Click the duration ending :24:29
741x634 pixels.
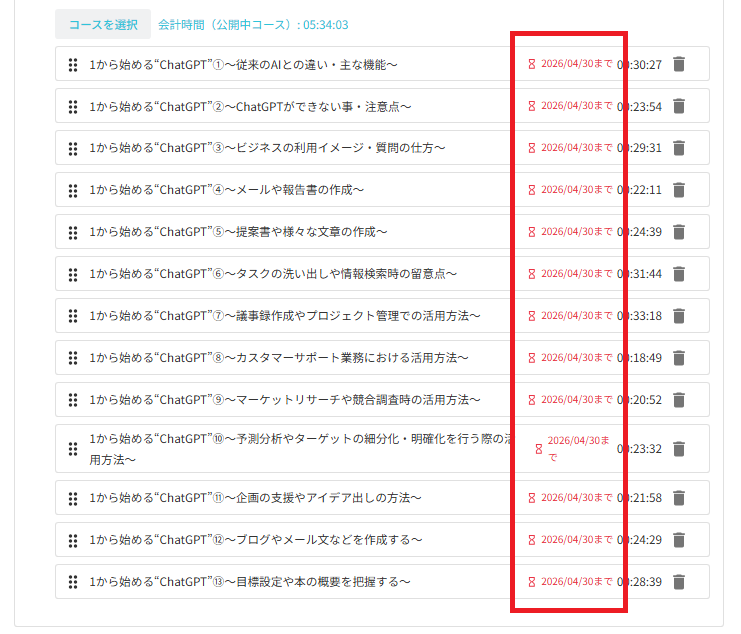tap(639, 540)
